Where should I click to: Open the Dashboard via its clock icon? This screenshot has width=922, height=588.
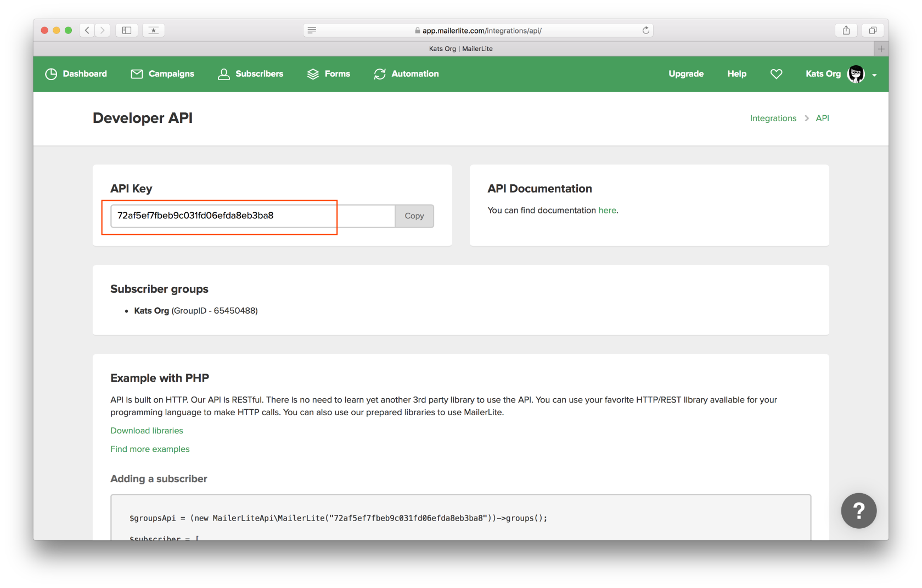click(50, 73)
